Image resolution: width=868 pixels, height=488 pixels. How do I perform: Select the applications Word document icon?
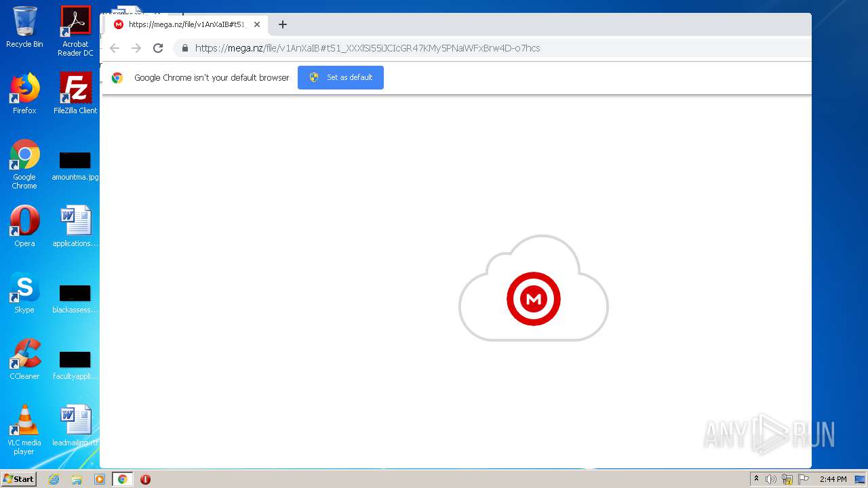coord(75,226)
